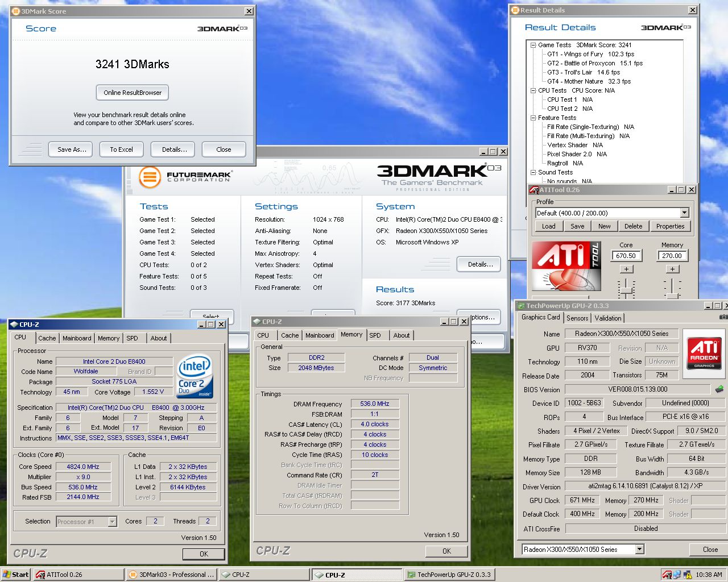Screen dimensions: 728x582
Task: Click Details... under 3DMark03 System section
Action: click(x=480, y=264)
